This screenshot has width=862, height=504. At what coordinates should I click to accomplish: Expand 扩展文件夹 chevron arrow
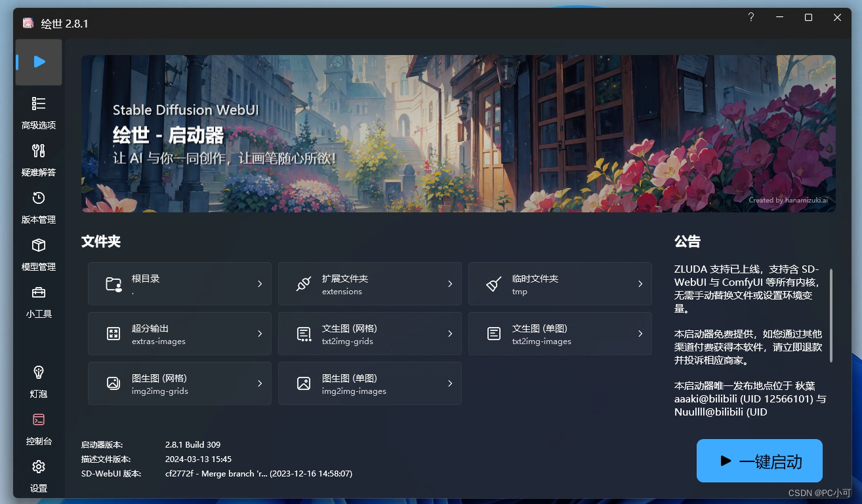pyautogui.click(x=450, y=284)
